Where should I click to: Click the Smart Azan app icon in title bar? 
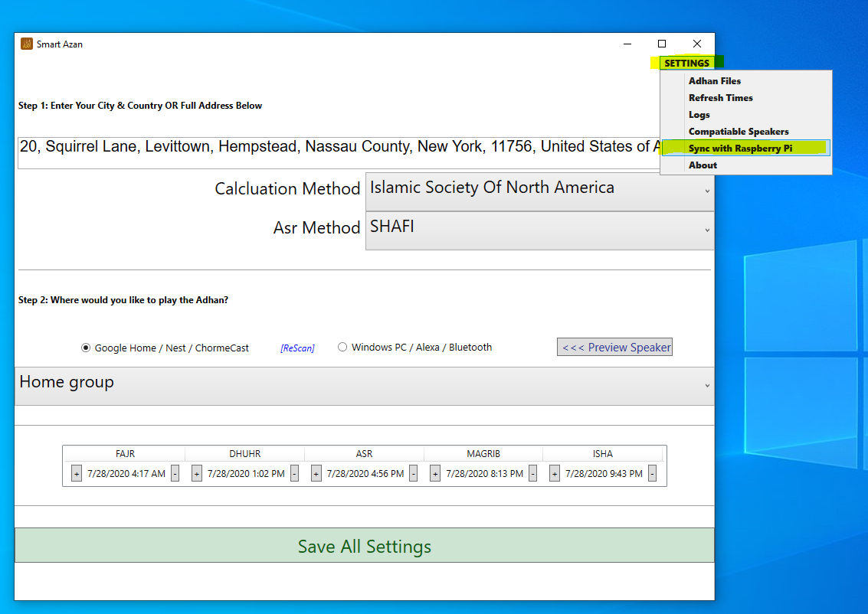(27, 44)
